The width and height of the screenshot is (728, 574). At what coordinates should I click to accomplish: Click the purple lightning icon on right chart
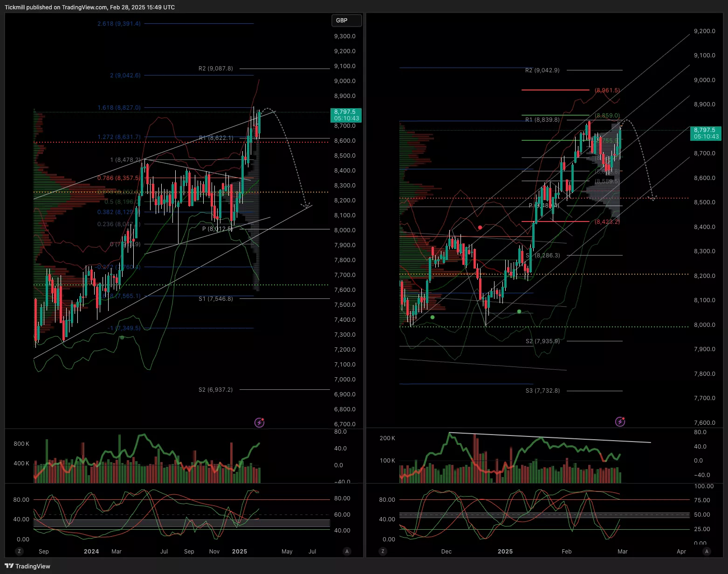click(x=620, y=422)
